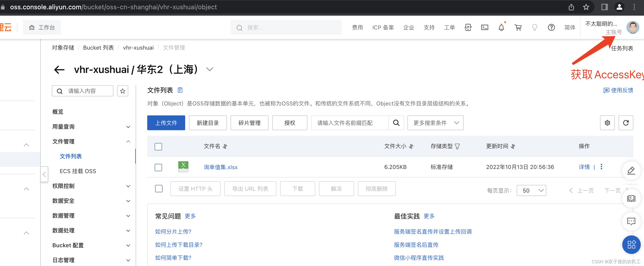Toggle the select-all checkbox above 设置HTTP头

point(159,188)
